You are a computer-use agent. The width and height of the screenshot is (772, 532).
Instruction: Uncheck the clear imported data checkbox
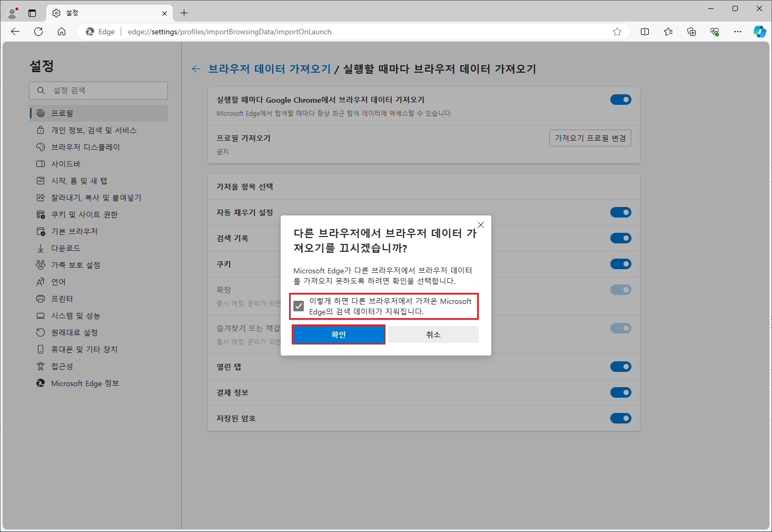299,306
